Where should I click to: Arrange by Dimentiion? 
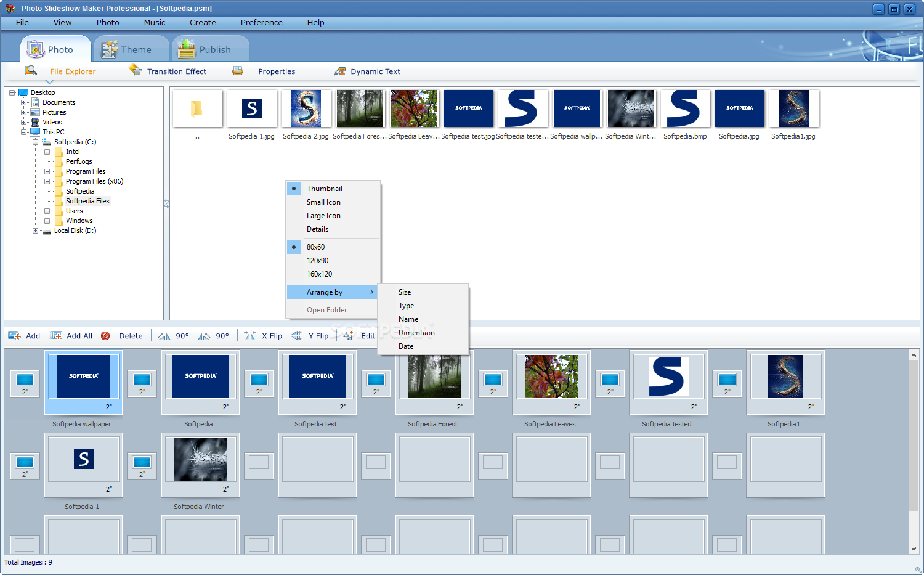click(x=423, y=333)
